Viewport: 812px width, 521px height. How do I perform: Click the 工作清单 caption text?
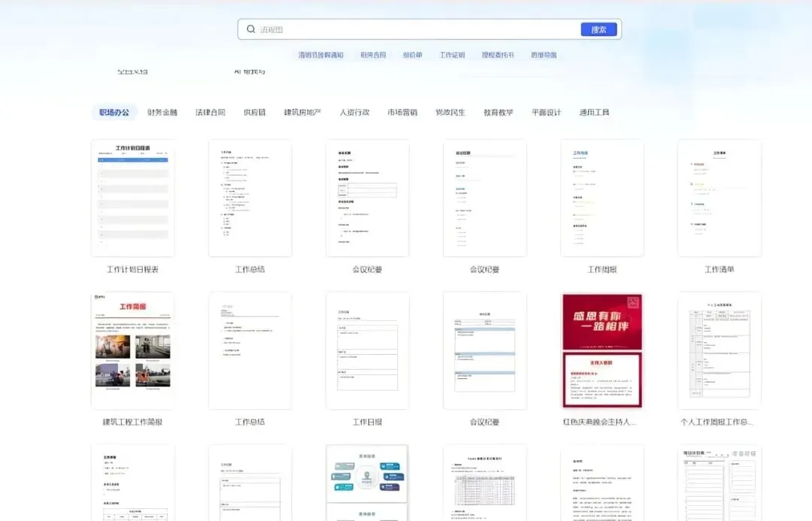tap(720, 269)
